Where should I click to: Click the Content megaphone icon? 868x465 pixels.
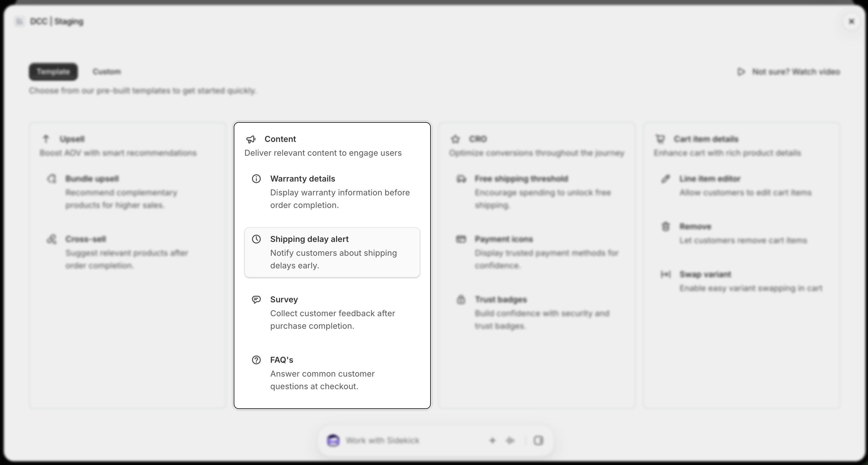click(x=251, y=139)
